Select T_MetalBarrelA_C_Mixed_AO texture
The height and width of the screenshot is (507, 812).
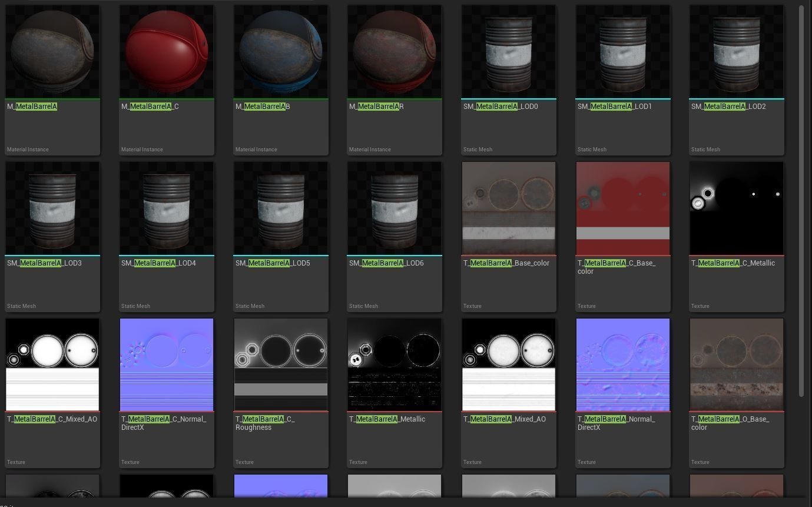52,393
